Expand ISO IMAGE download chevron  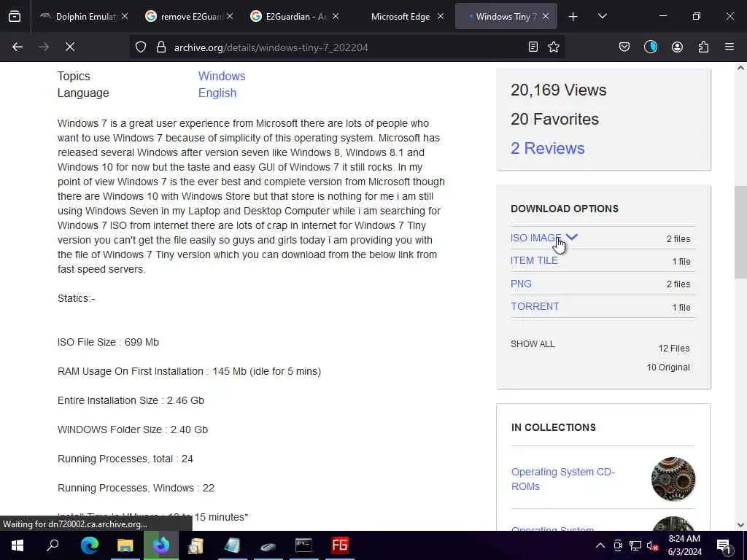pos(572,237)
